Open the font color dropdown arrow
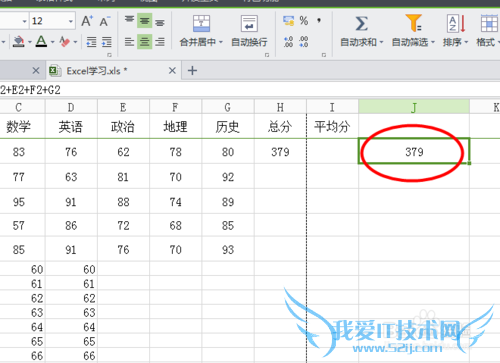The image size is (500, 363). 53,42
